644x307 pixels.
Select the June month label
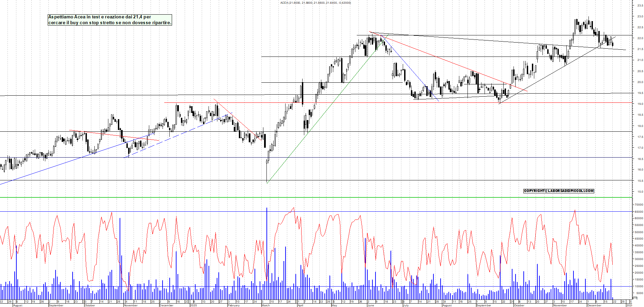point(371,305)
